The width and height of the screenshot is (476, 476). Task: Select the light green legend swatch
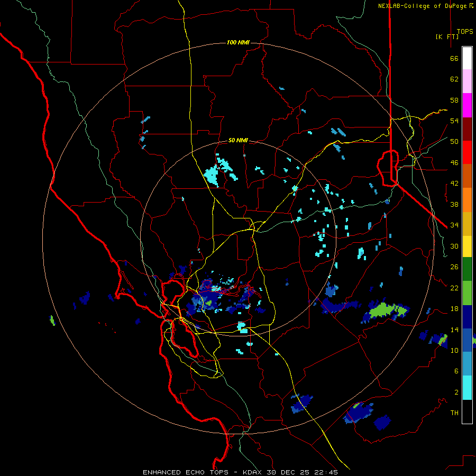pos(467,293)
